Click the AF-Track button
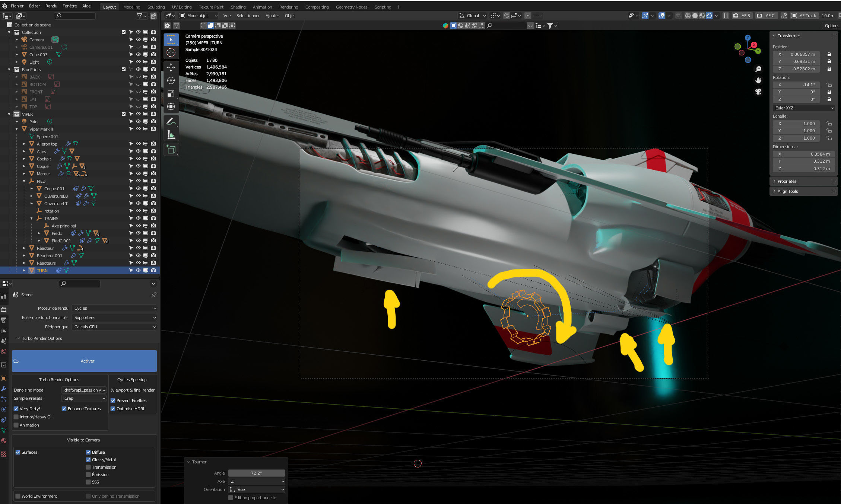 point(804,16)
